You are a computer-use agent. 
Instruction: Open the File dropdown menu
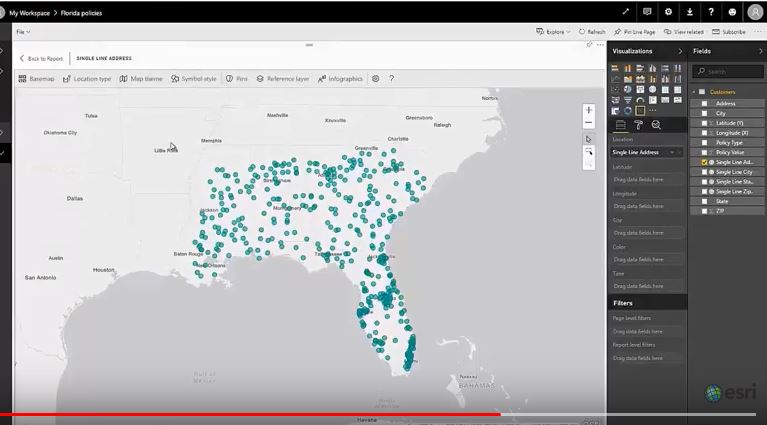pyautogui.click(x=23, y=32)
